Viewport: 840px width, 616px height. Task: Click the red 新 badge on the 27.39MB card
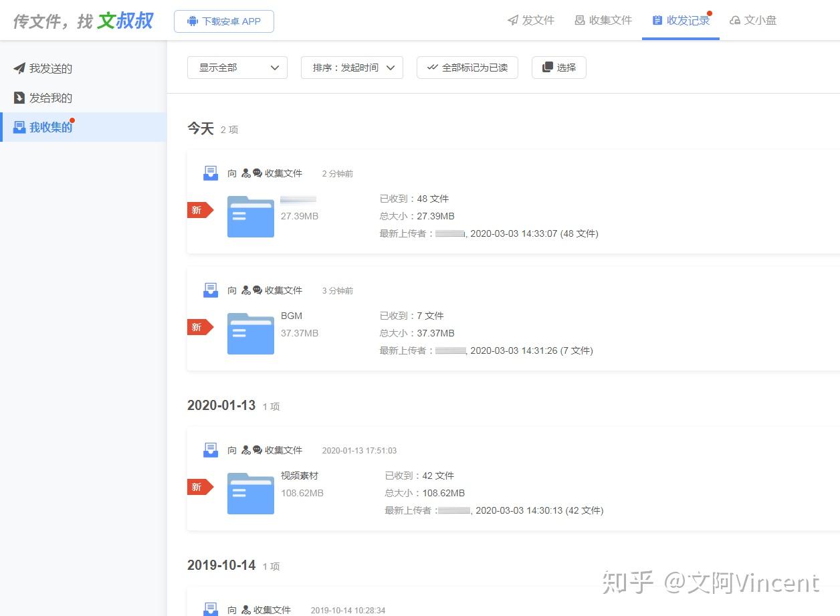[200, 210]
